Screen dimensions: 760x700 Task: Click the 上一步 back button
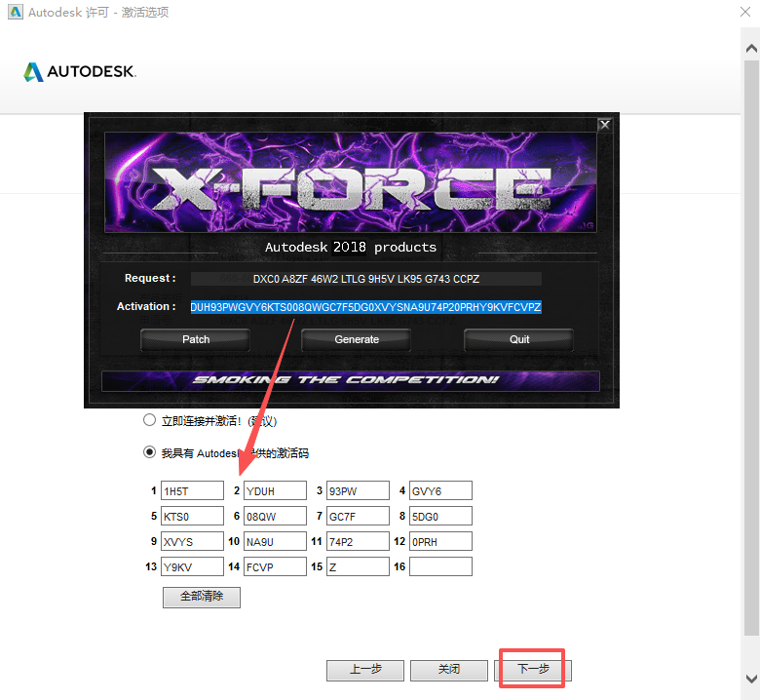365,671
